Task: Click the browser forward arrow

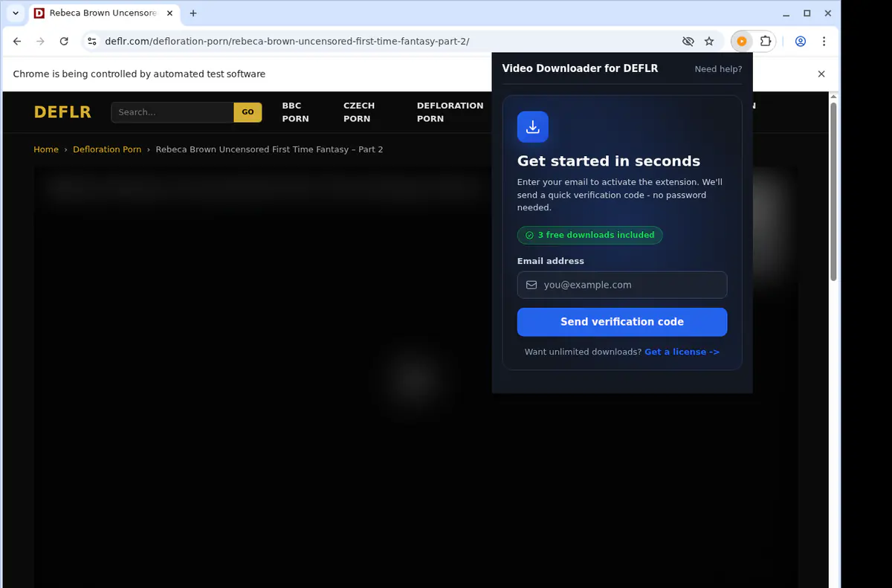Action: [40, 42]
